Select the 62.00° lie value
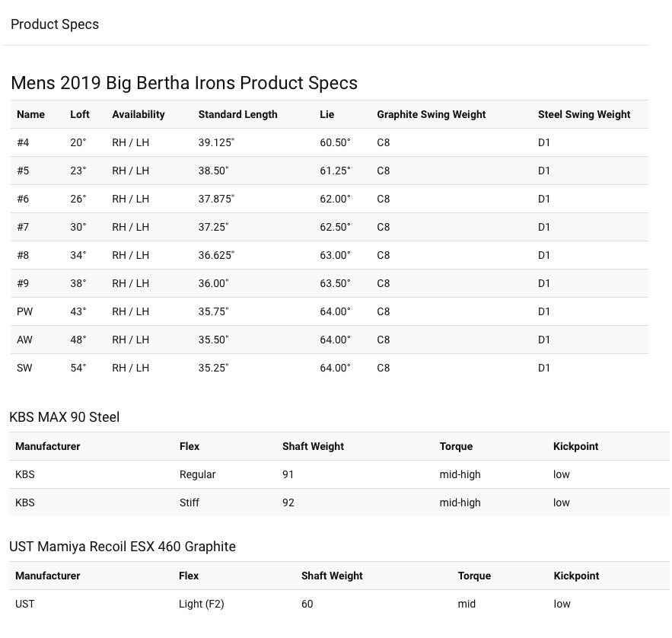Viewport: 672px width, 638px height. [x=335, y=199]
